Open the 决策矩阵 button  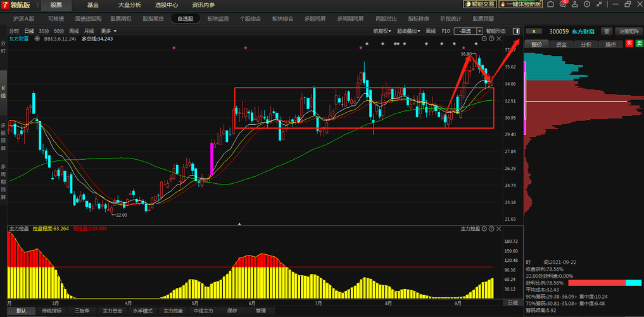[x=629, y=31]
